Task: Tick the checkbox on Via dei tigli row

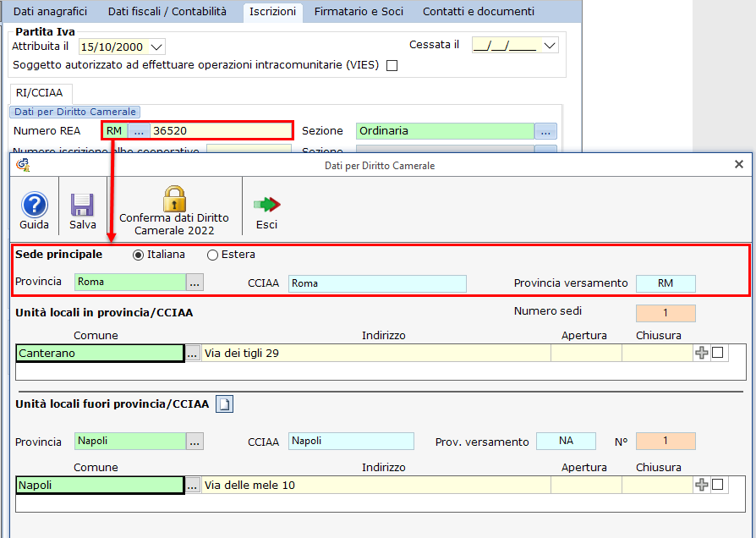Action: [718, 354]
